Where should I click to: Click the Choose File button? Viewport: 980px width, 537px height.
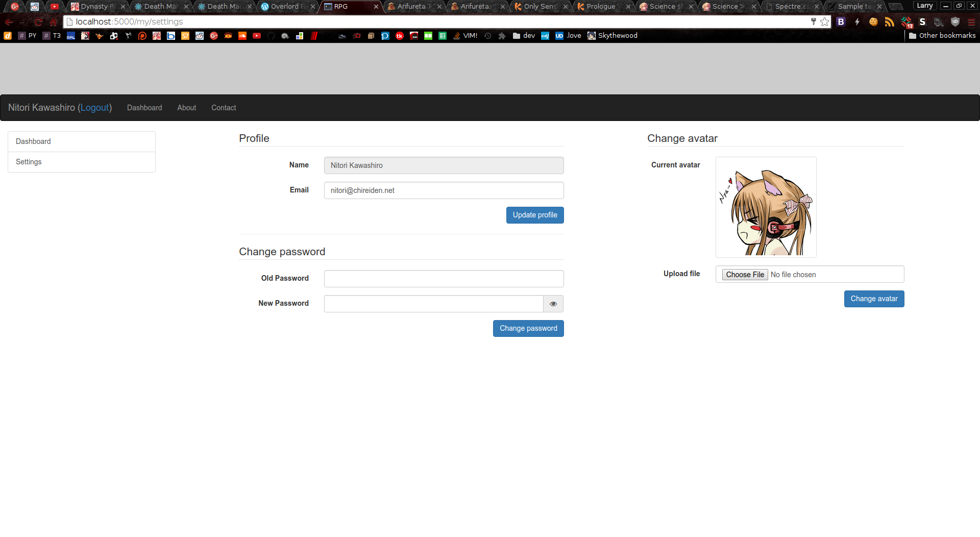(x=745, y=275)
